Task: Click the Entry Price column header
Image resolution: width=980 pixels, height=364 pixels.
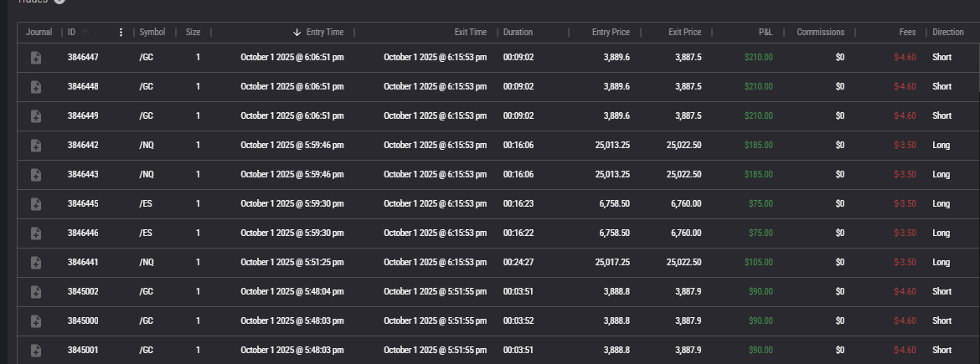Action: point(610,33)
